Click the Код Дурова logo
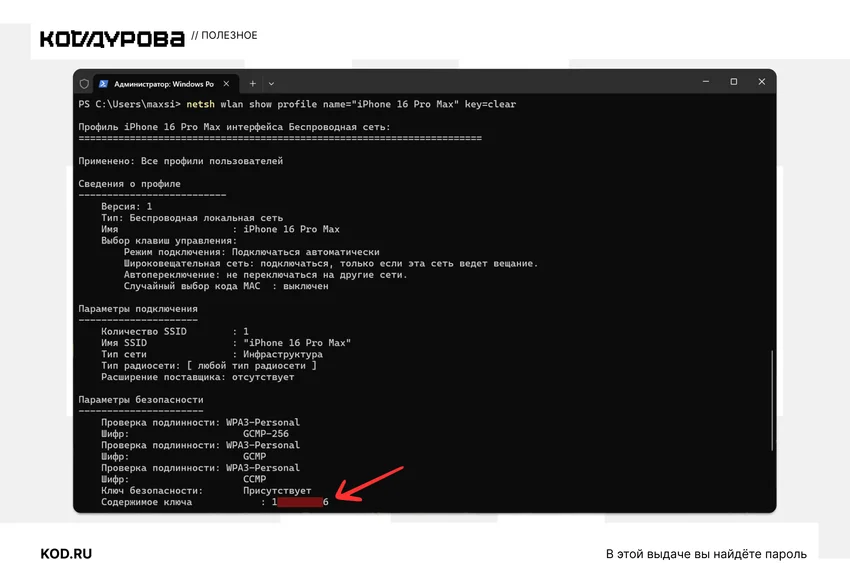Screen dimensions: 850x582 [x=112, y=39]
